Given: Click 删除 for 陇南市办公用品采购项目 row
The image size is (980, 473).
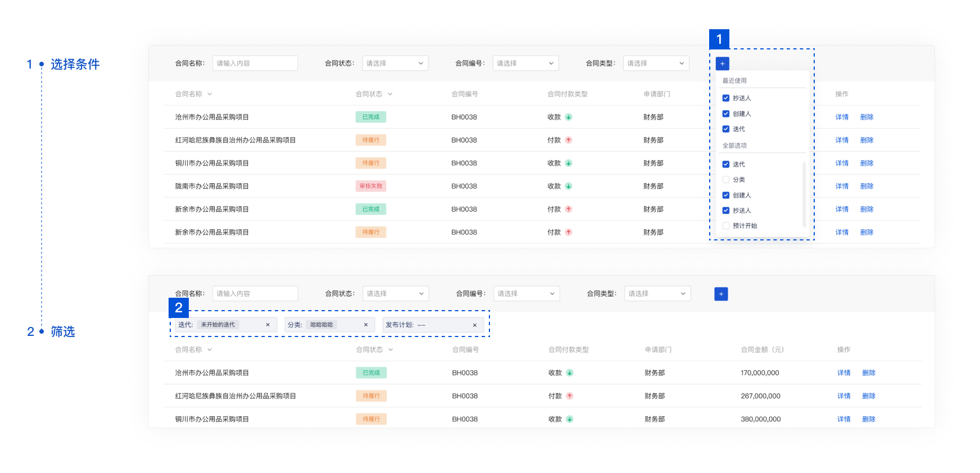Looking at the screenshot, I should coord(866,186).
